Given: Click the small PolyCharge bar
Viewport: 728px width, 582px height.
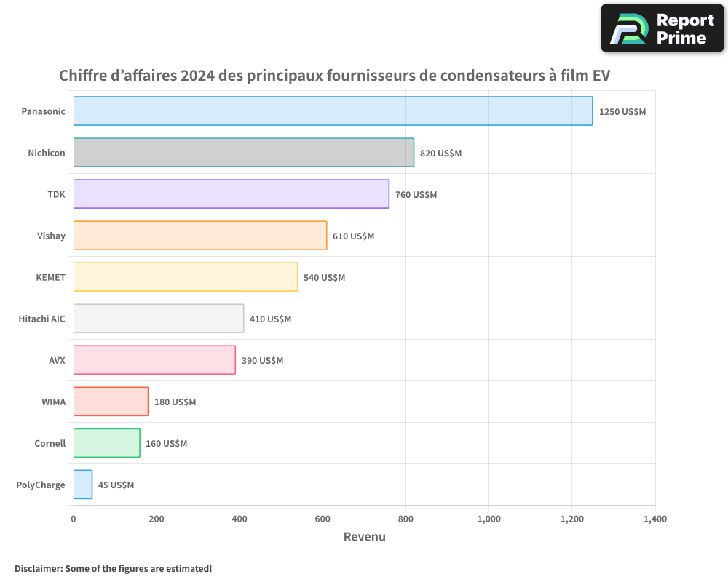Looking at the screenshot, I should [x=82, y=485].
